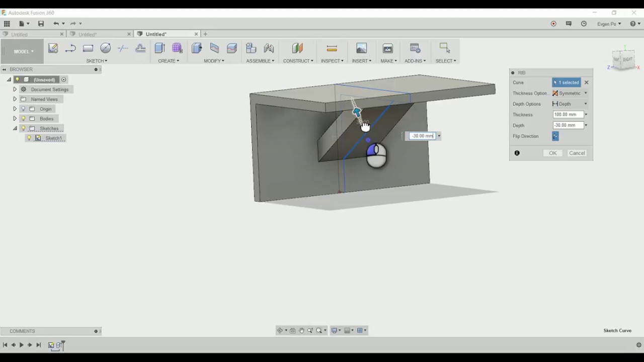This screenshot has width=644, height=362.
Task: Open the Depth value dropdown arrow
Action: (x=586, y=125)
